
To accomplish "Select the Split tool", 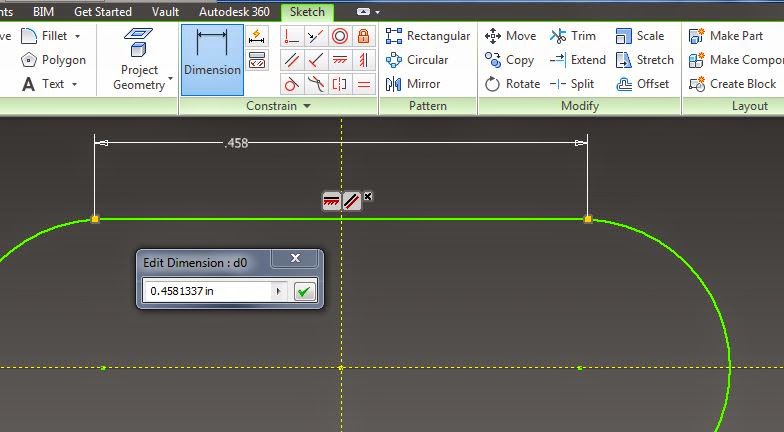I will 572,84.
